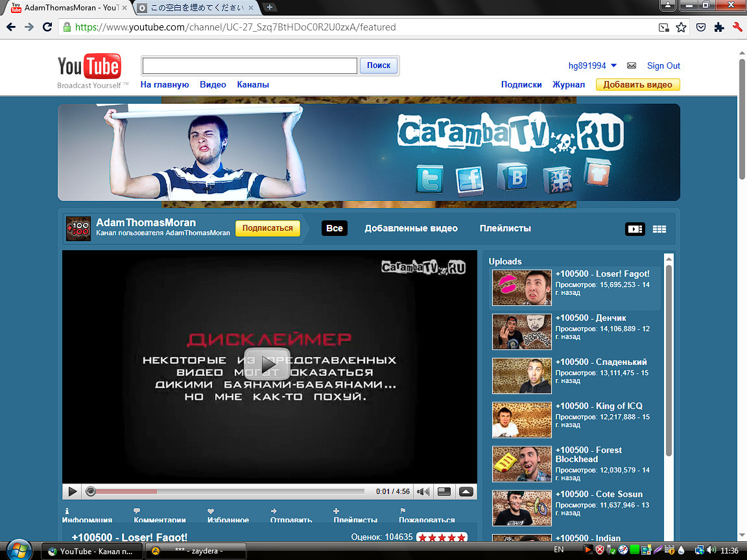
Task: Click the pirate cube icon on banner
Action: pos(558,180)
